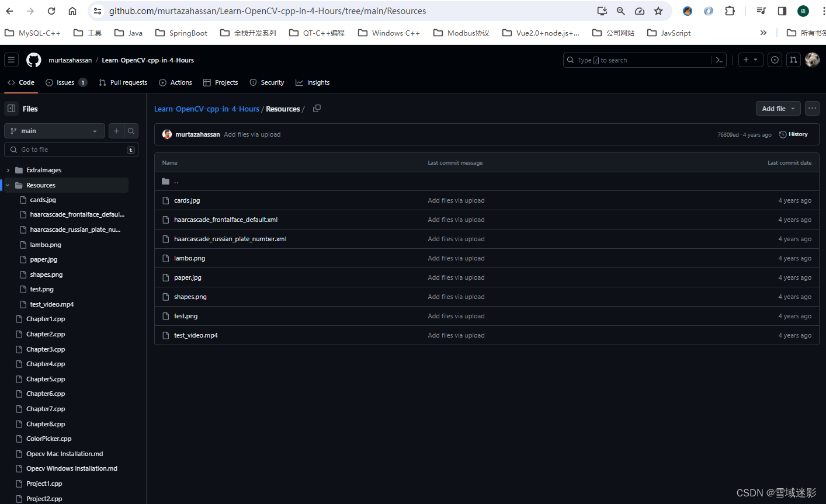Screen dimensions: 826x504
Task: Open the issues inbox icon in header
Action: tap(775, 60)
